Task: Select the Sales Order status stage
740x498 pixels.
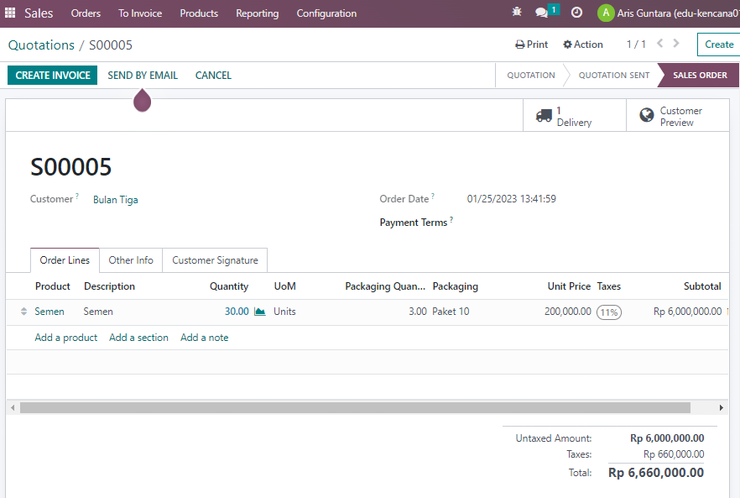Action: click(x=700, y=75)
